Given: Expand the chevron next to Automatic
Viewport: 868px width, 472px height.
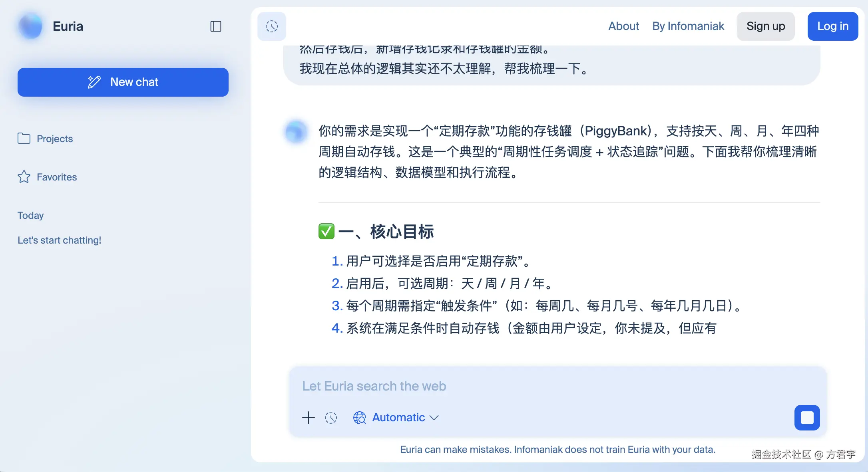Looking at the screenshot, I should click(434, 418).
